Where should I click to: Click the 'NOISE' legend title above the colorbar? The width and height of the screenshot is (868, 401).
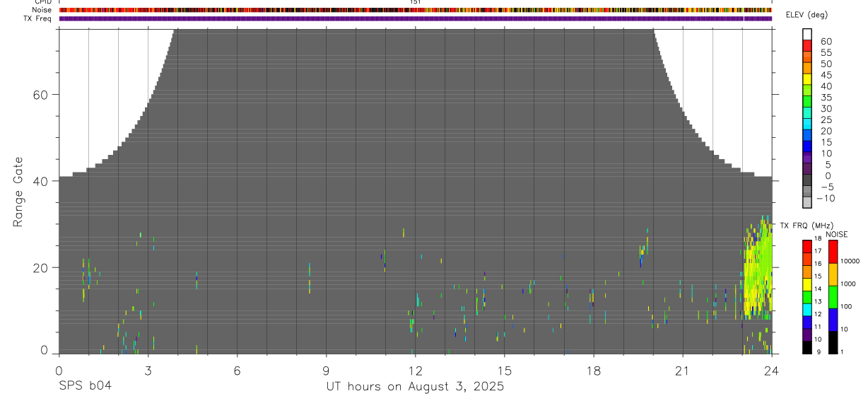837,234
